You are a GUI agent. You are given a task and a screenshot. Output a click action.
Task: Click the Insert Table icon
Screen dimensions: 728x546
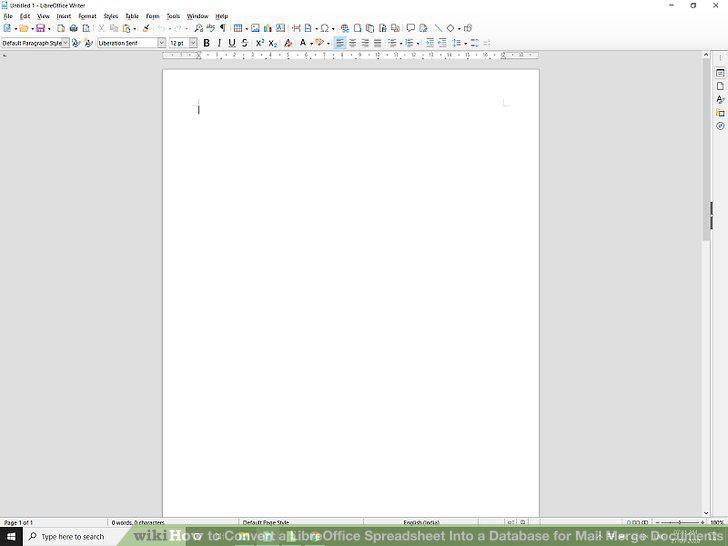click(x=238, y=28)
